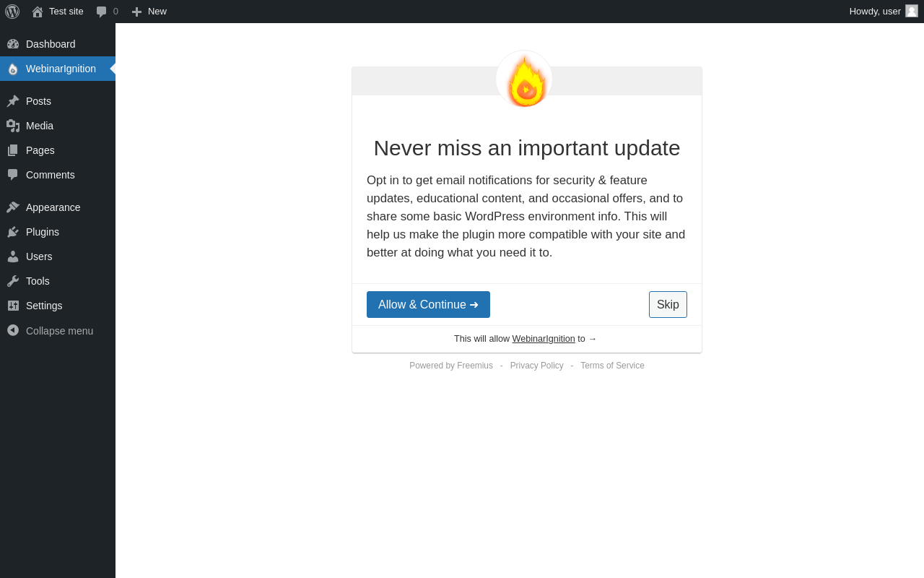924x578 pixels.
Task: Click the Allow & Continue button
Action: coord(428,305)
